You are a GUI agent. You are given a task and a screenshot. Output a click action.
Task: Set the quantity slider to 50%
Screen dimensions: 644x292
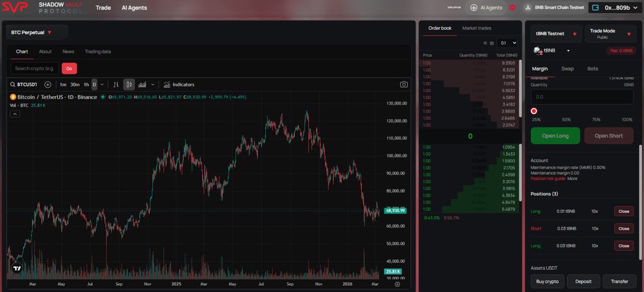566,119
